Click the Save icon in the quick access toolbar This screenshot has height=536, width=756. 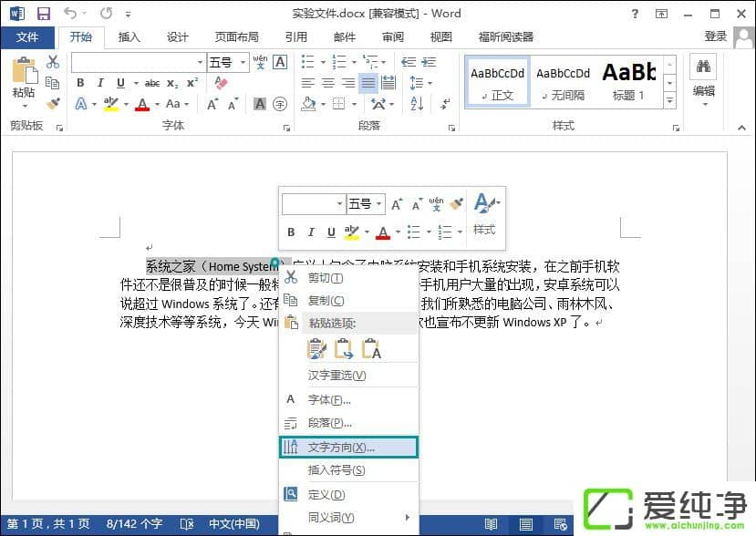pyautogui.click(x=44, y=14)
